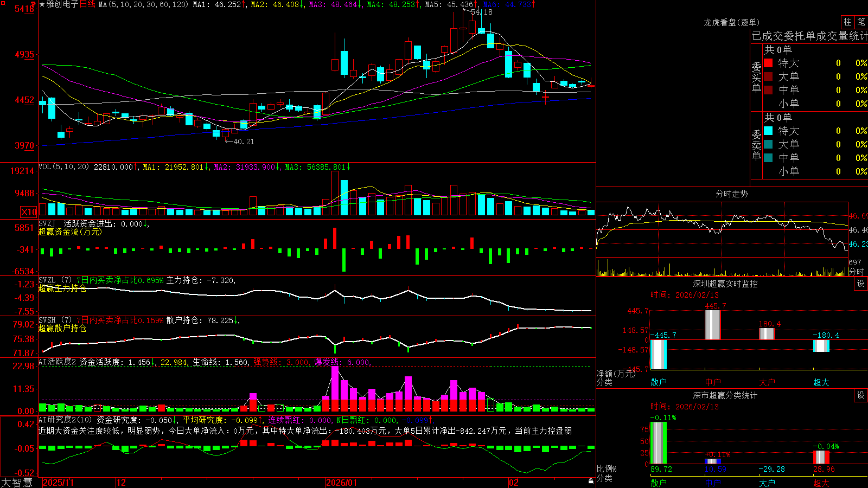The height and width of the screenshot is (488, 868).
Task: Switch to the 笔 tick view button
Action: coord(861,22)
